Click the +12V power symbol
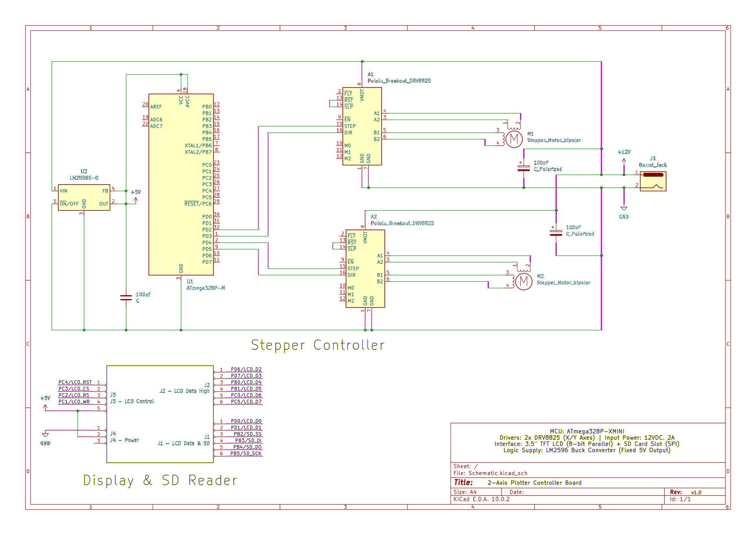This screenshot has width=756, height=535. (624, 162)
